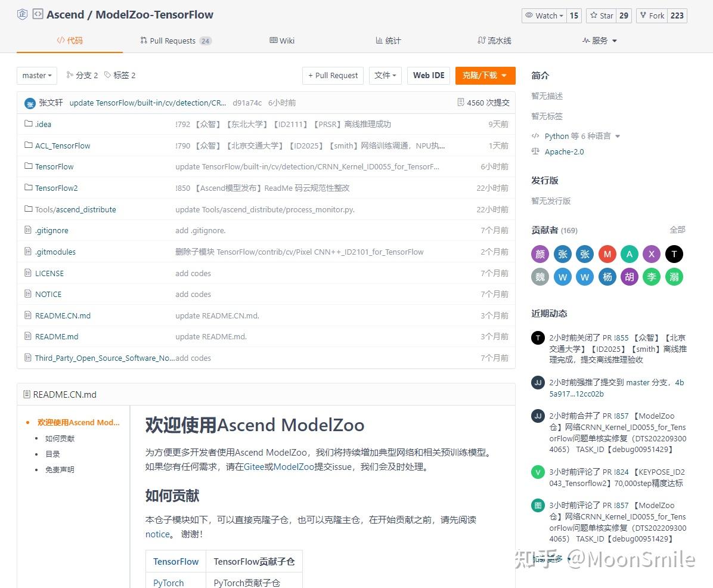
Task: Click 张文轩's avatar next to the latest commit
Action: click(30, 102)
